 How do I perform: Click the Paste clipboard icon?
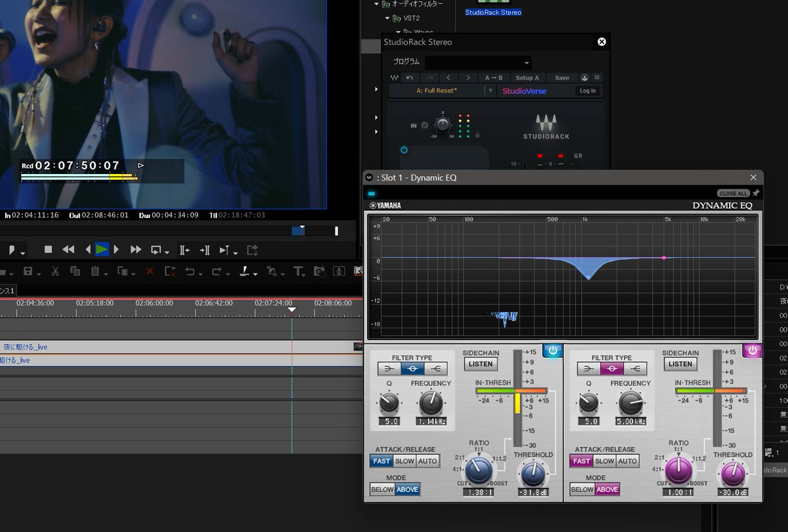95,271
